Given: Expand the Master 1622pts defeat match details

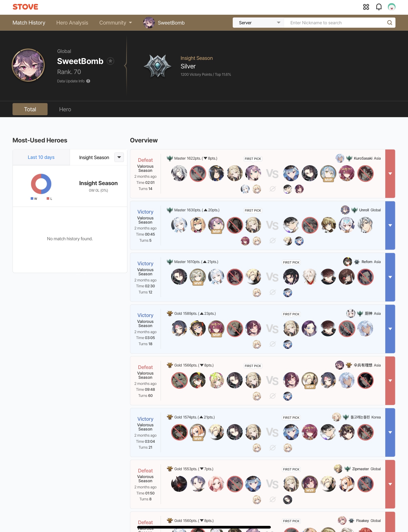Looking at the screenshot, I should click(390, 174).
